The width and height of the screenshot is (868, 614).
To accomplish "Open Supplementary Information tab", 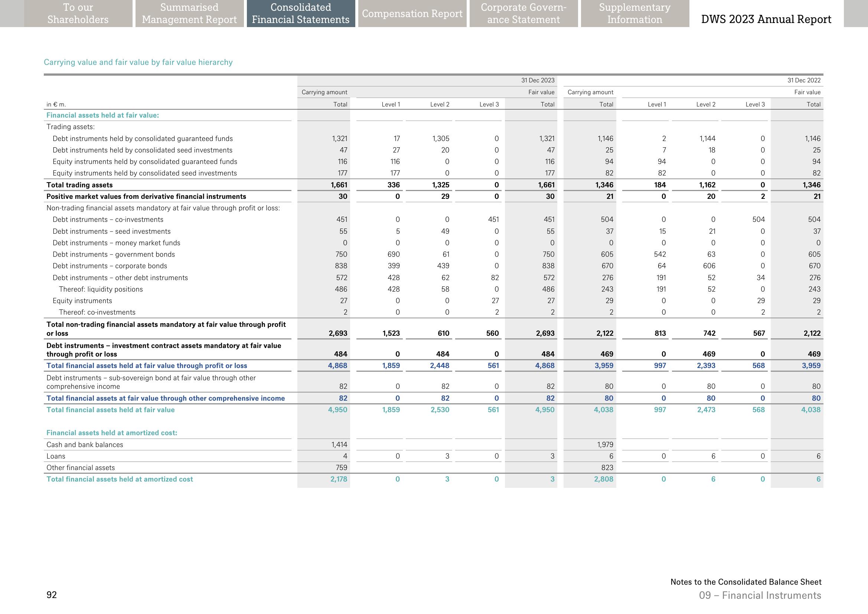I will (x=634, y=14).
